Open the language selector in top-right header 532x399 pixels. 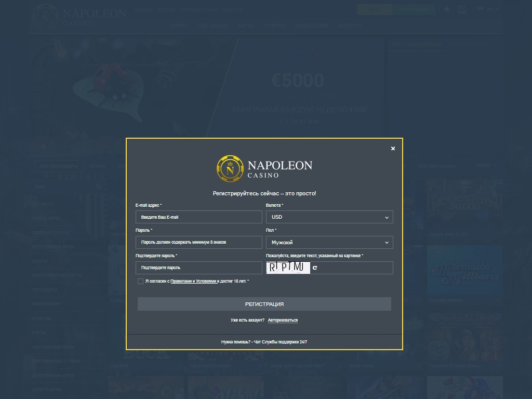[488, 9]
